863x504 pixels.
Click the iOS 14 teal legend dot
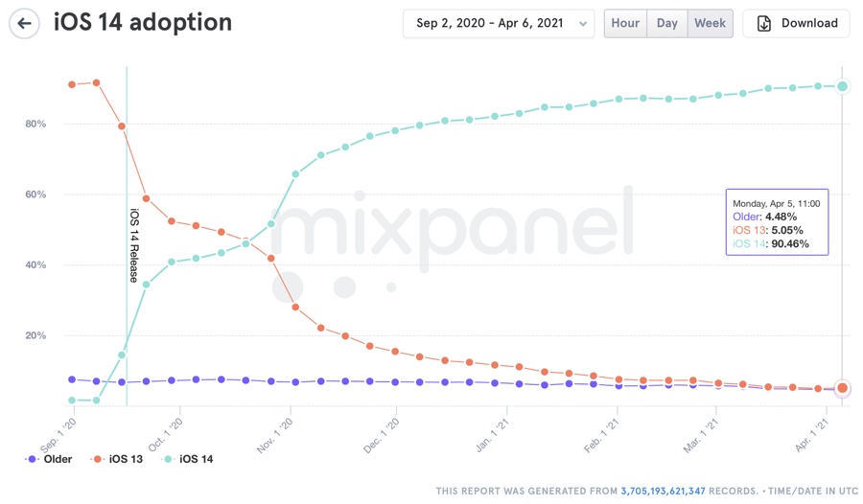(x=168, y=459)
